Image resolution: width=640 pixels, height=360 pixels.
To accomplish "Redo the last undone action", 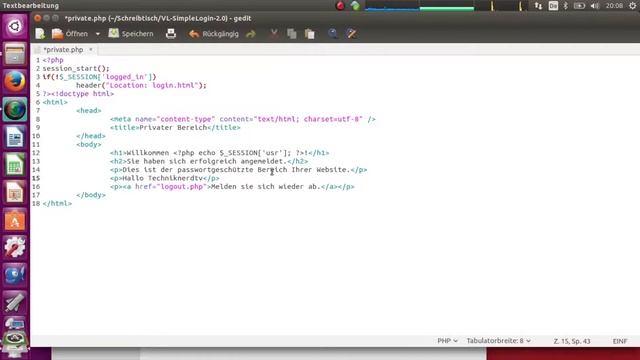I will tap(251, 34).
